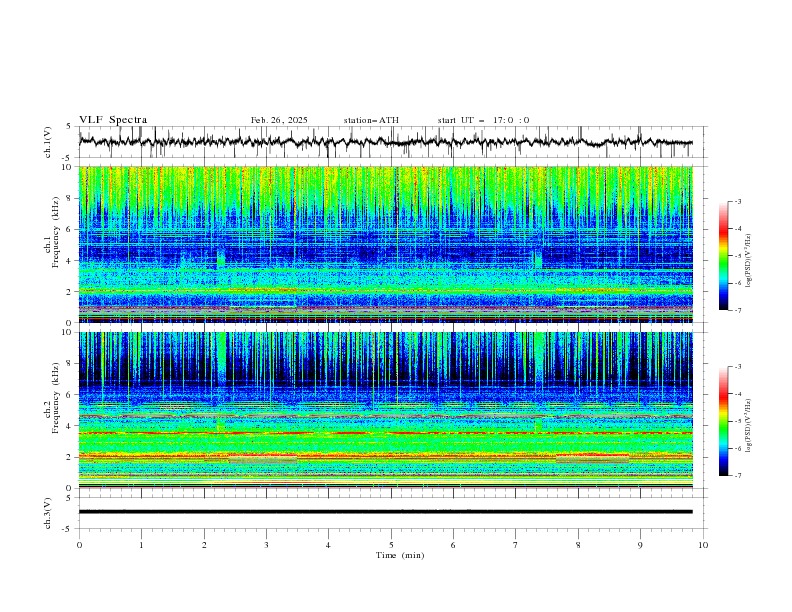
Task: Select the ch.1 "Frequency (kHz)" axis label
Action: 56,233
